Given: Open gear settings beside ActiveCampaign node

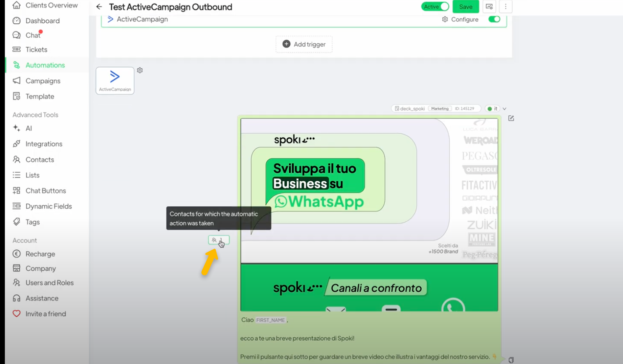Looking at the screenshot, I should click(x=140, y=70).
